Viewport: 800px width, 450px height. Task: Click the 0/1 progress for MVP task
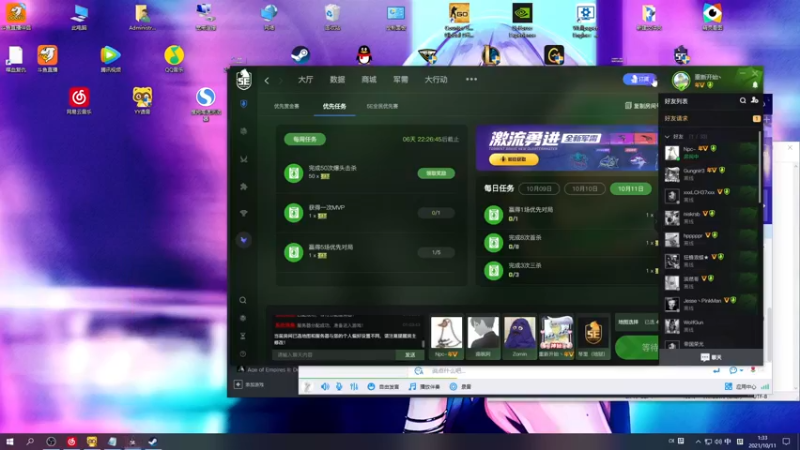coord(436,213)
